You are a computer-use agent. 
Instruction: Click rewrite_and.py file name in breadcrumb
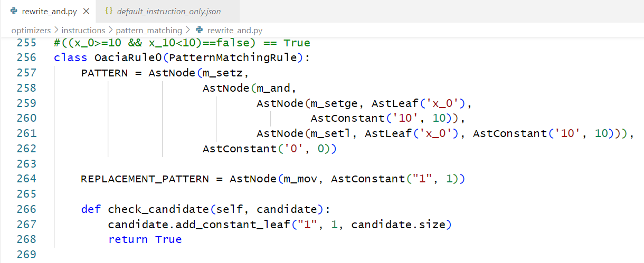tap(234, 31)
